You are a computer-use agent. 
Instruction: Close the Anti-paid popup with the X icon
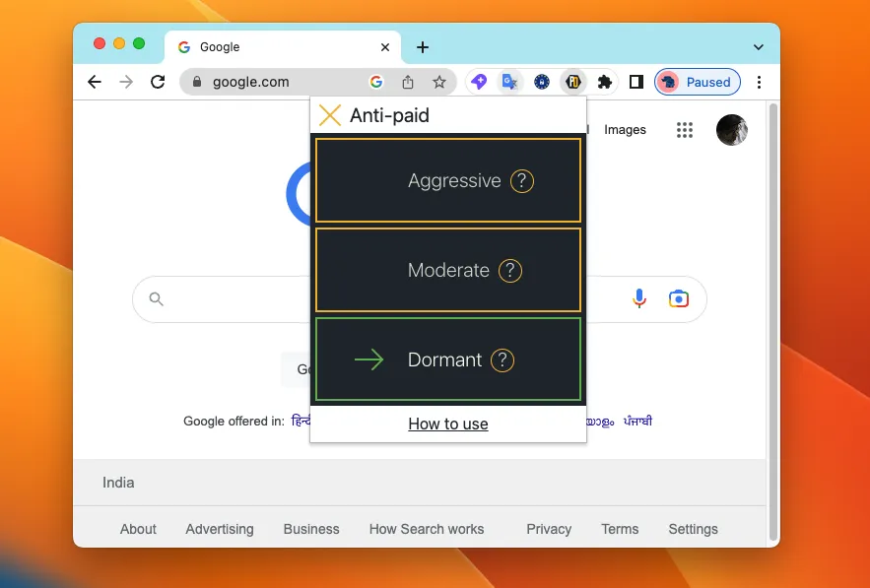tap(330, 115)
